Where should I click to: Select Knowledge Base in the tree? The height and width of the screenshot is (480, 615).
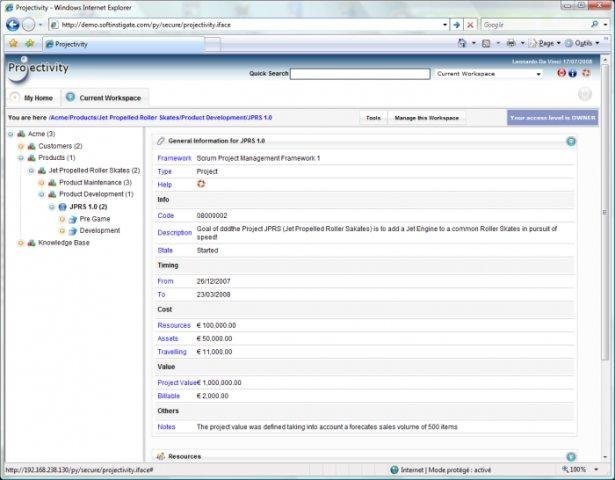point(64,243)
